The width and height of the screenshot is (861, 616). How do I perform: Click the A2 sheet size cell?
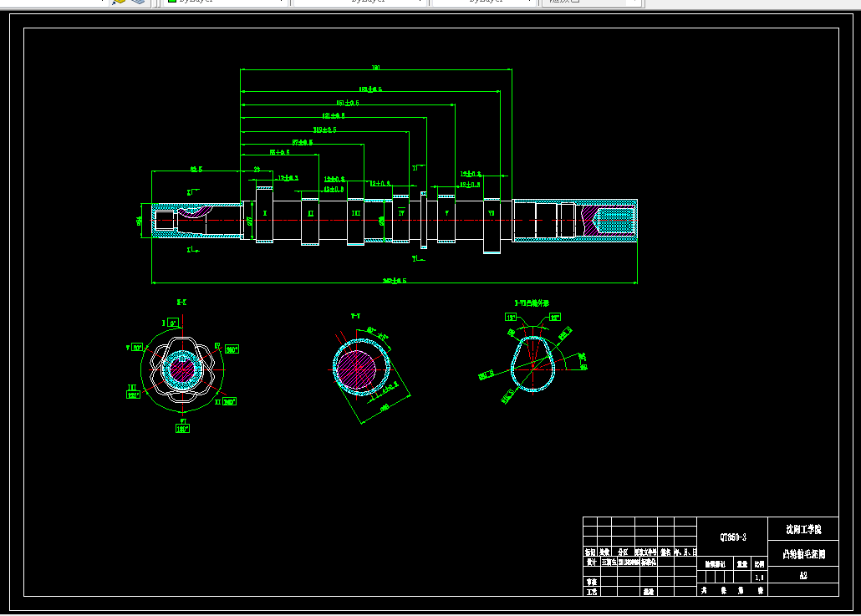point(803,575)
